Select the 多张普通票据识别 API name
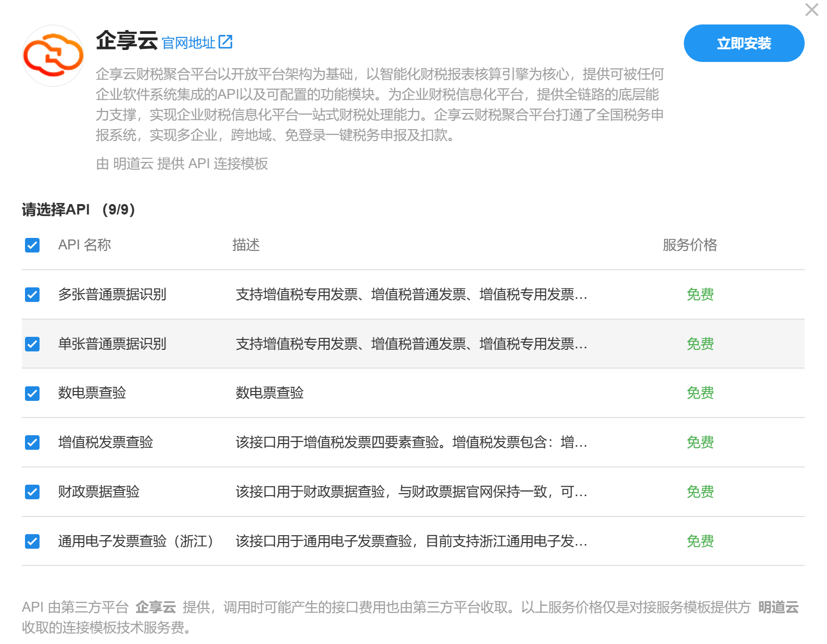This screenshot has width=827, height=644. point(112,295)
